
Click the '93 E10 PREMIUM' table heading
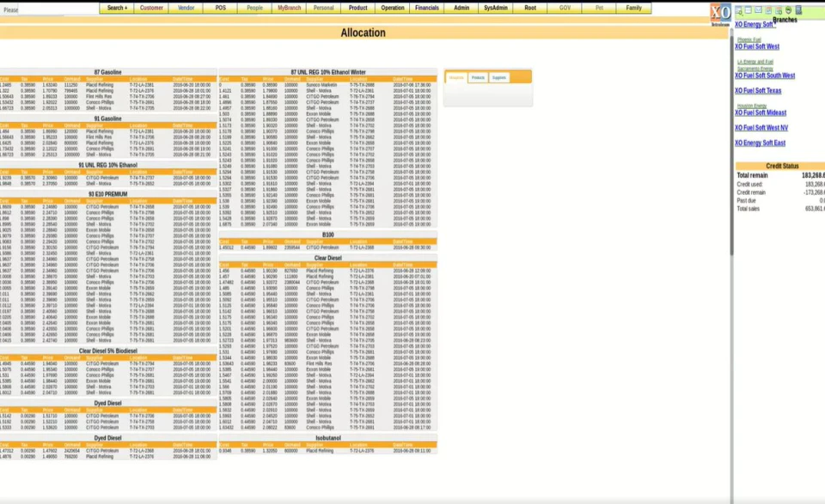pos(108,194)
